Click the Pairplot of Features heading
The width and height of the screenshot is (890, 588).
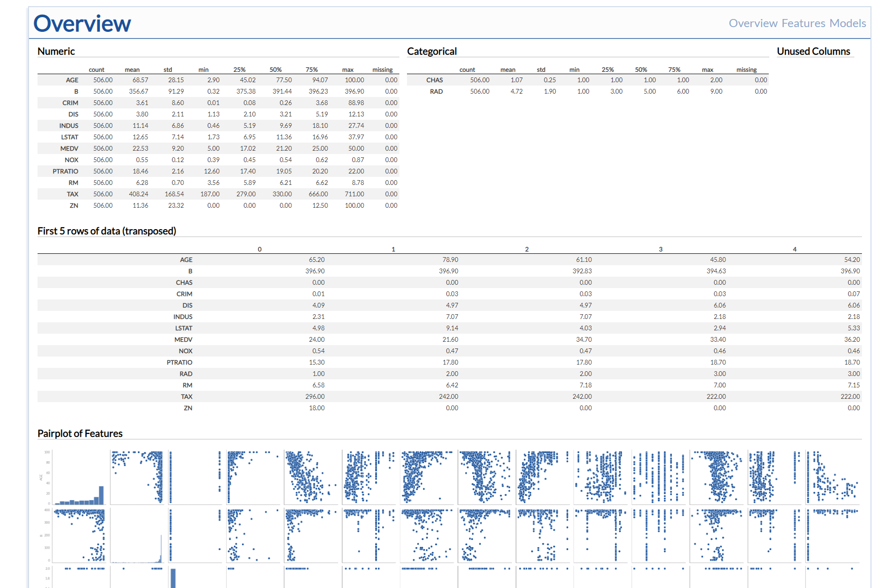[80, 434]
